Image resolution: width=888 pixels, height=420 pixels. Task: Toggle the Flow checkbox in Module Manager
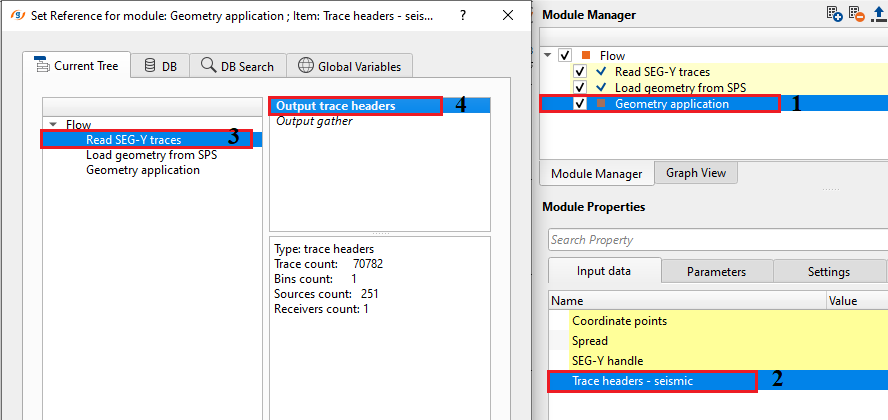pos(565,56)
